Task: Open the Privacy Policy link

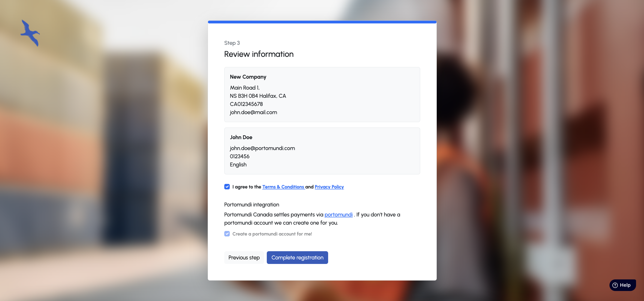Action: coord(329,187)
